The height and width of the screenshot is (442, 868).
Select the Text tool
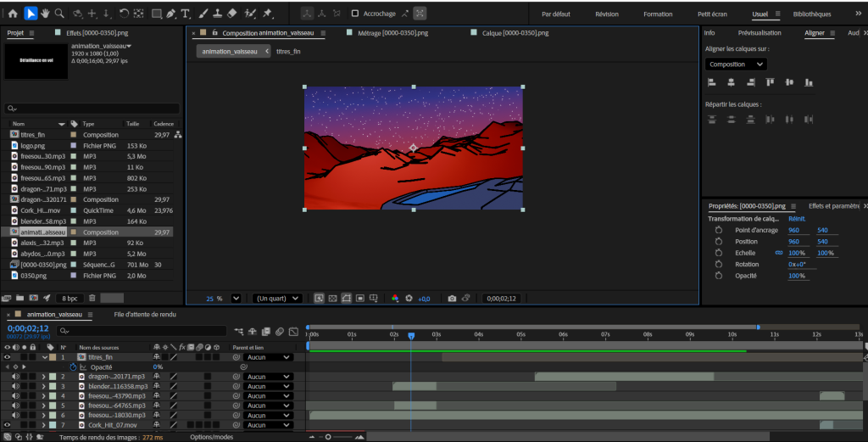click(186, 14)
